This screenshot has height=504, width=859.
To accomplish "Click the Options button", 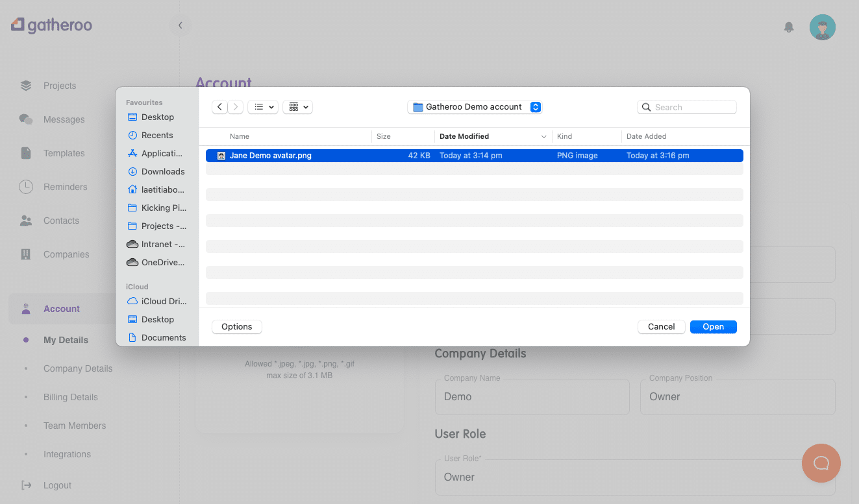I will [x=237, y=327].
